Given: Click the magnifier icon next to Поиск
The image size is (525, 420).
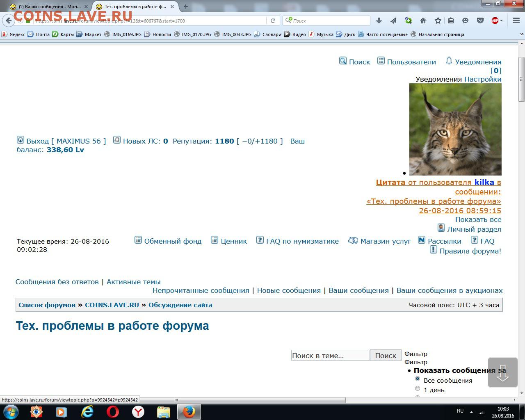Looking at the screenshot, I should click(343, 61).
